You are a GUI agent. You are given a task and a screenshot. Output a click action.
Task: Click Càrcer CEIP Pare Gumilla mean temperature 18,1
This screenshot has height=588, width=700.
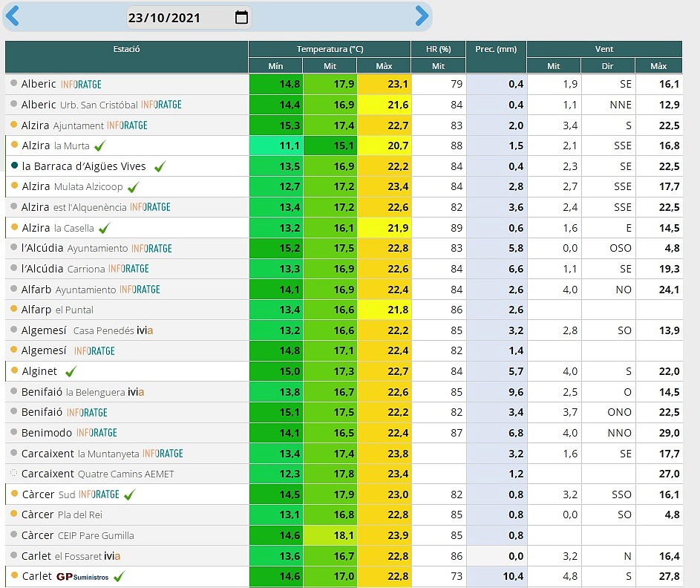(x=330, y=535)
